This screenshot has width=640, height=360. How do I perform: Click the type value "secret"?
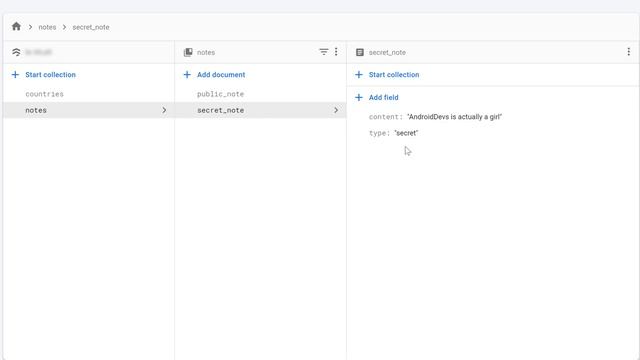406,133
